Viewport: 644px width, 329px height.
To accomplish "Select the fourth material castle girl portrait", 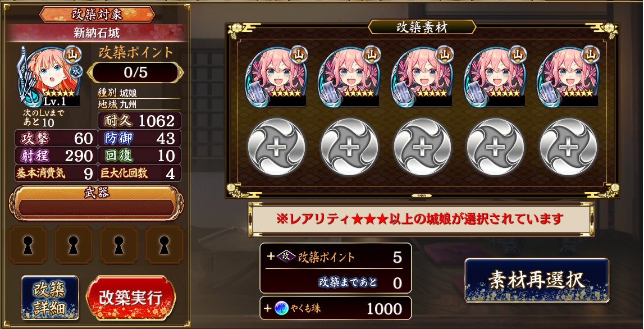I will pyautogui.click(x=496, y=77).
